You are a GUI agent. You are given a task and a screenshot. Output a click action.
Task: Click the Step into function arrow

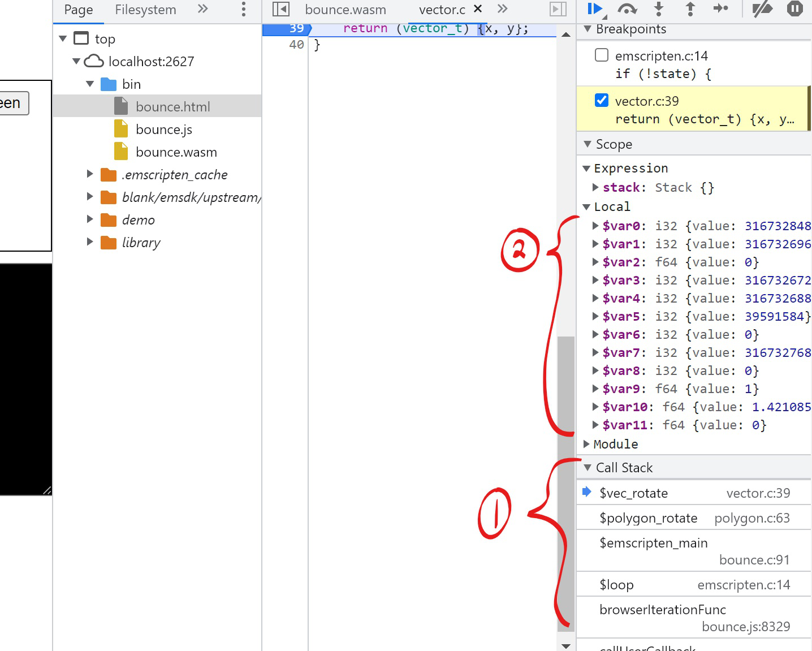[659, 8]
